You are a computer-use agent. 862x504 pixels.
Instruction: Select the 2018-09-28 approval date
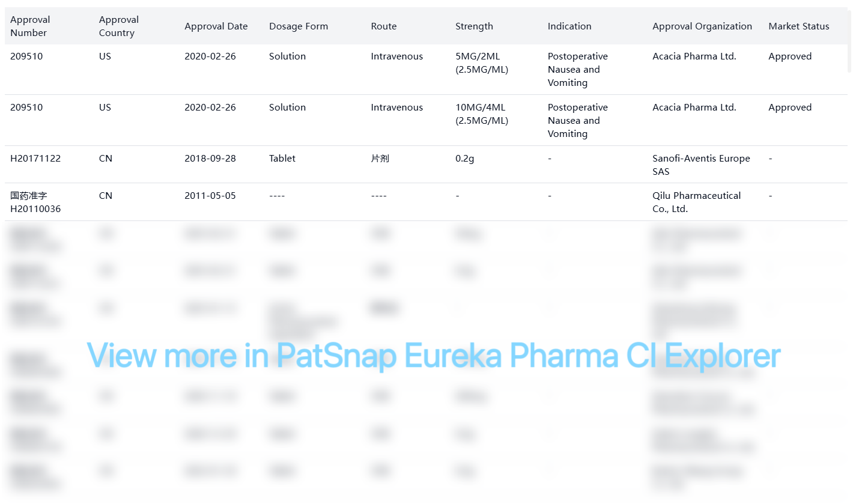(210, 159)
